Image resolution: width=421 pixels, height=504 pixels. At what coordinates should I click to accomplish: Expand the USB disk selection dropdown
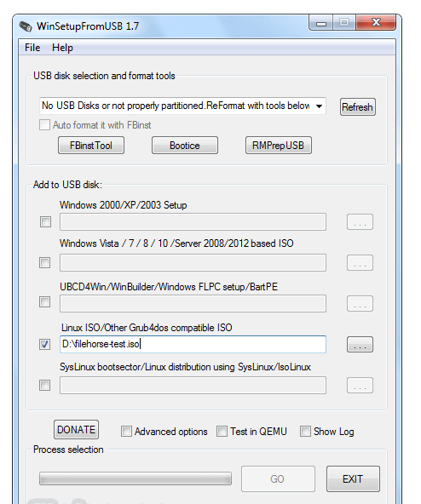pos(182,106)
